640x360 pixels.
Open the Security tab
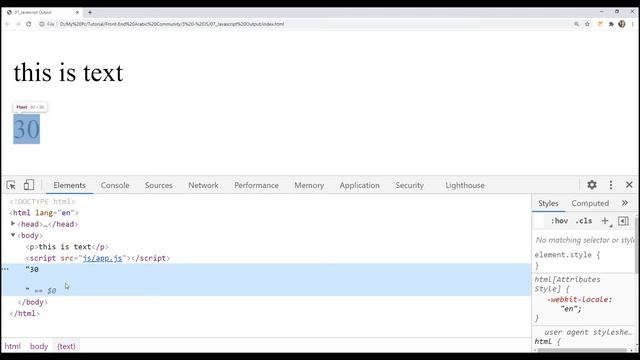pyautogui.click(x=409, y=185)
